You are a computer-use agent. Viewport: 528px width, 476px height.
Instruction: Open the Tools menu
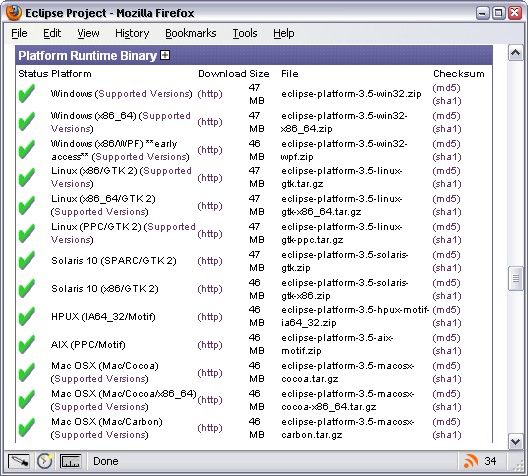click(245, 33)
